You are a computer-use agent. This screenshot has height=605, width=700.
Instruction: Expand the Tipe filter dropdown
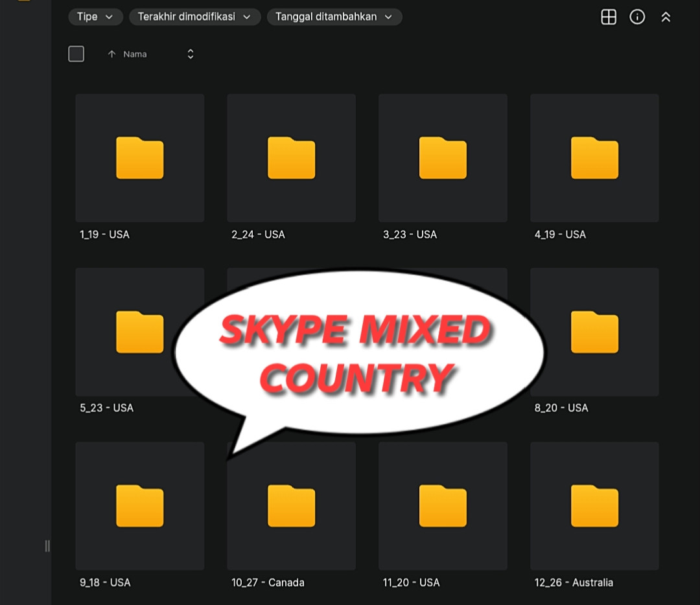tap(95, 17)
